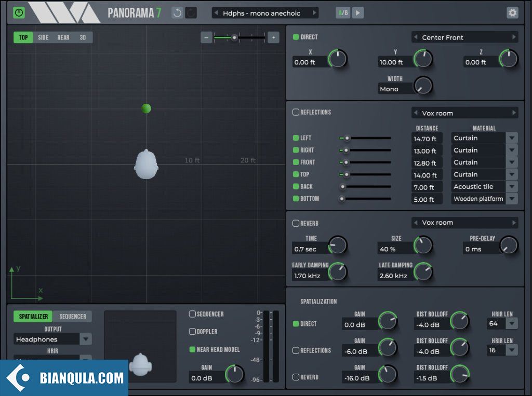Toggle Left wall reflection
This screenshot has width=532, height=396.
[x=296, y=138]
